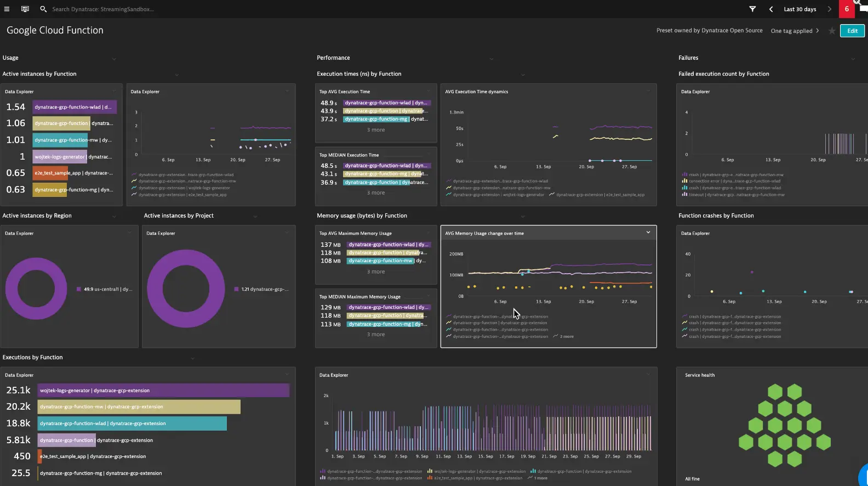Collapse the Performance section chevron
The image size is (868, 486).
click(491, 58)
